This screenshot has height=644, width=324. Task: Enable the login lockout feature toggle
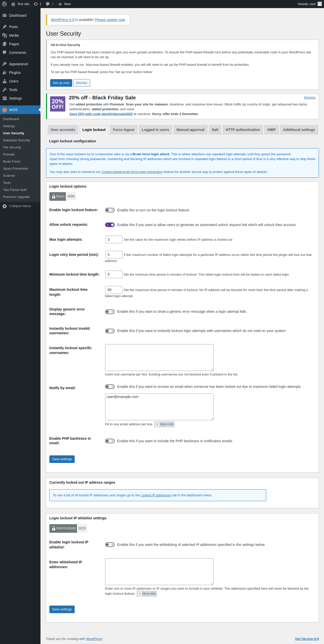click(110, 210)
